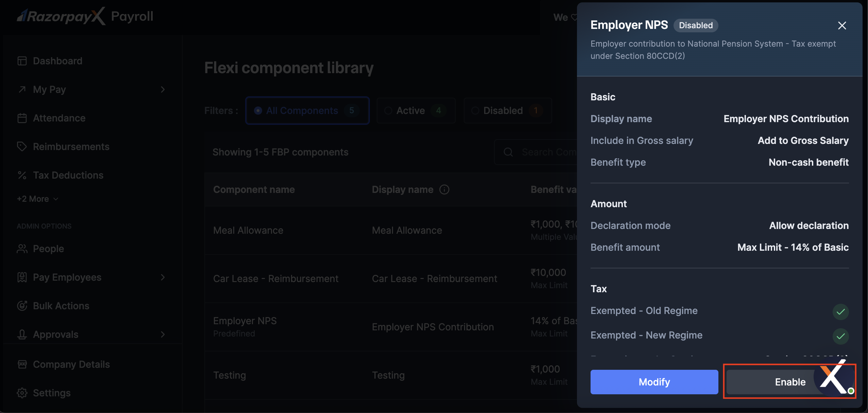The image size is (868, 413).
Task: Click the Old Regime exempted checkmark
Action: pos(841,312)
